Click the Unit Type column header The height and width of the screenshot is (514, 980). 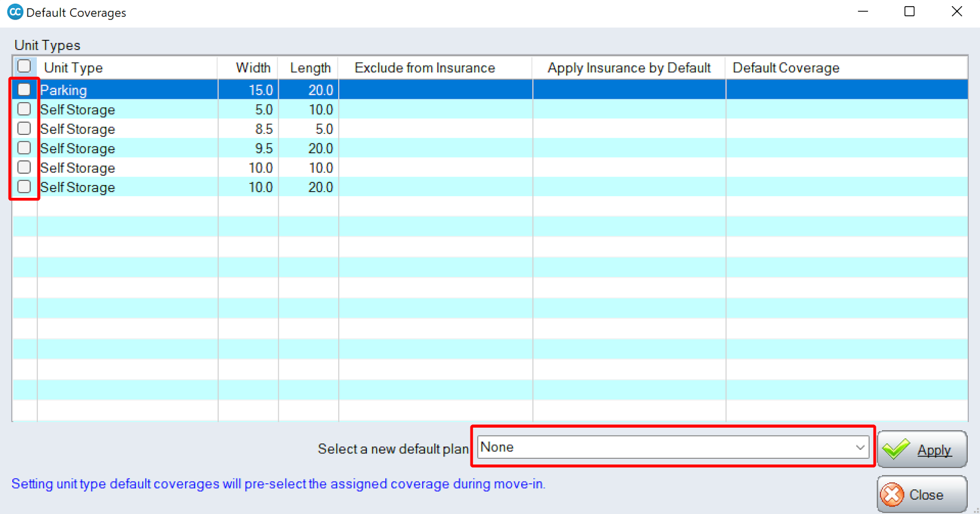pyautogui.click(x=127, y=67)
